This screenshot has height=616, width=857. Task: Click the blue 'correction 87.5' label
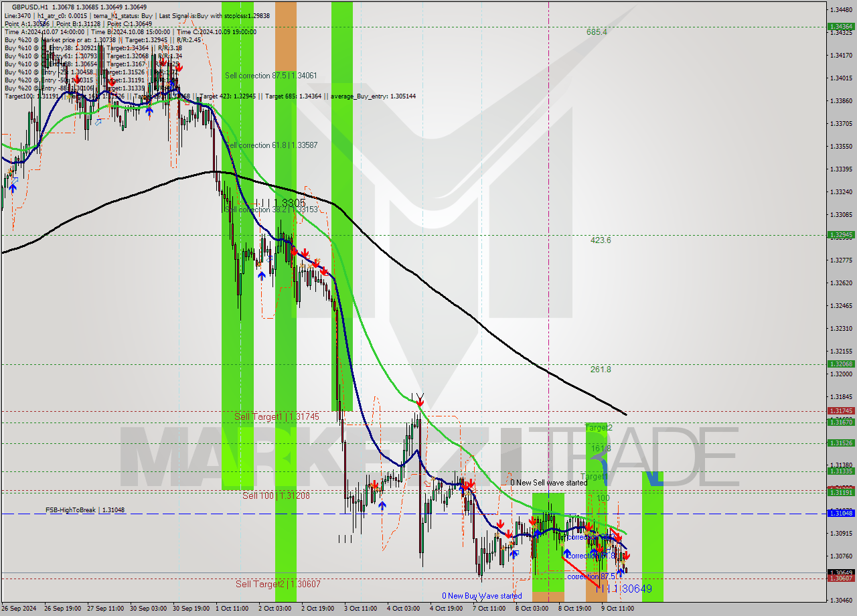(591, 576)
